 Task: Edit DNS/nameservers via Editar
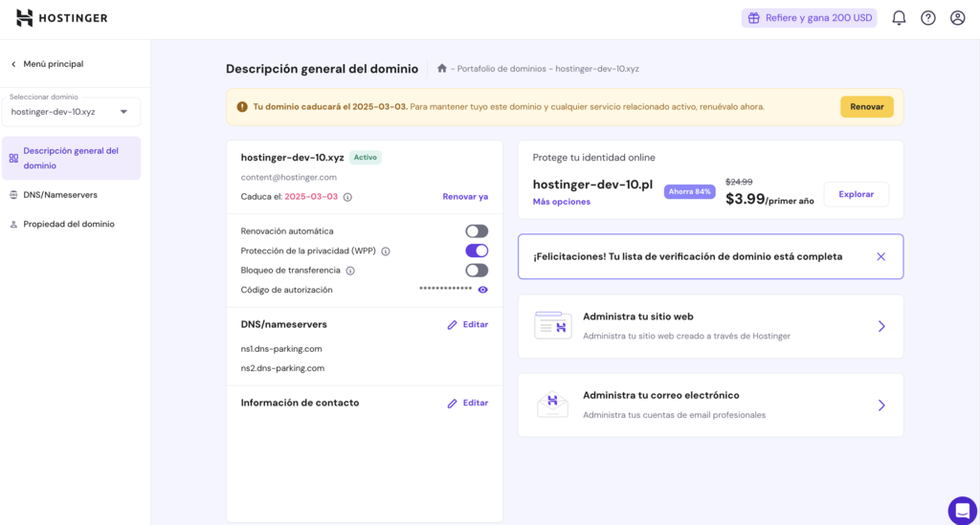468,324
